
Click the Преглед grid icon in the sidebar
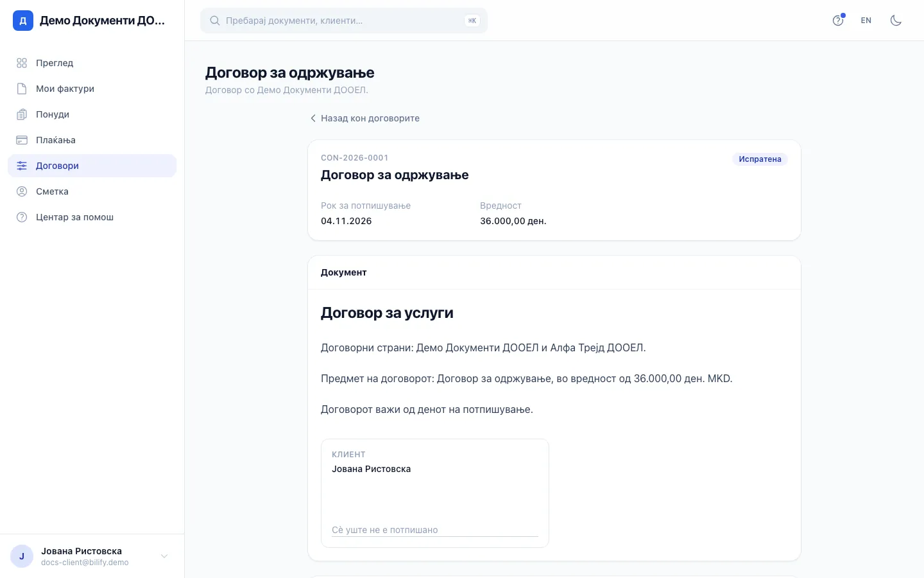[22, 63]
